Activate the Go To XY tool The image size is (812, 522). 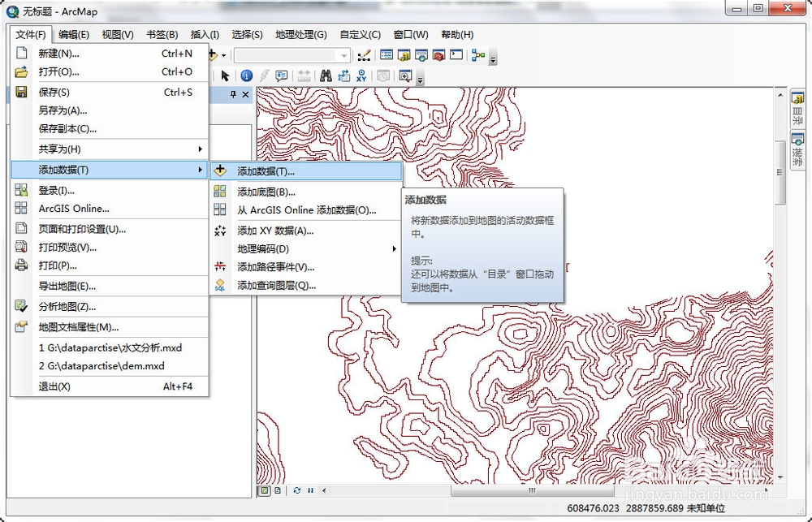click(361, 75)
